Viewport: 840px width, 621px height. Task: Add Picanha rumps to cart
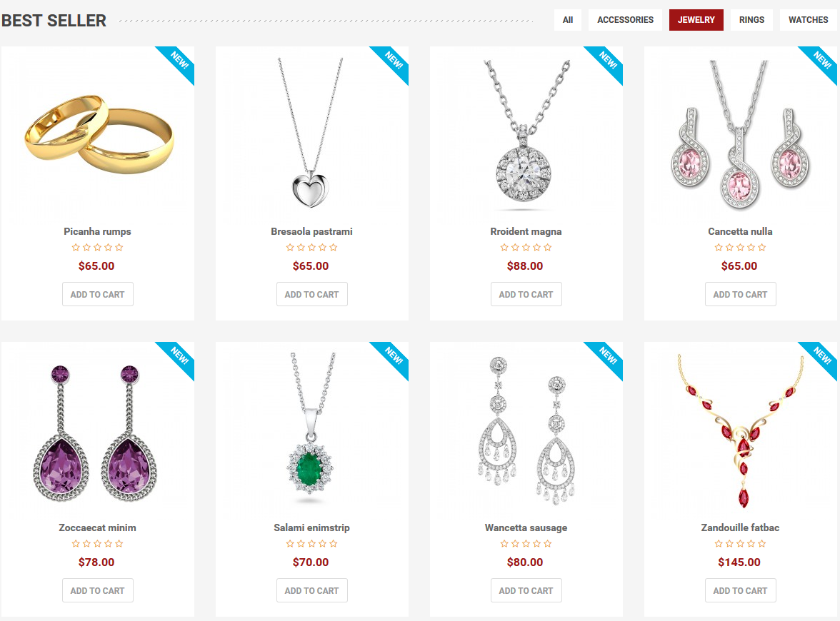[97, 294]
